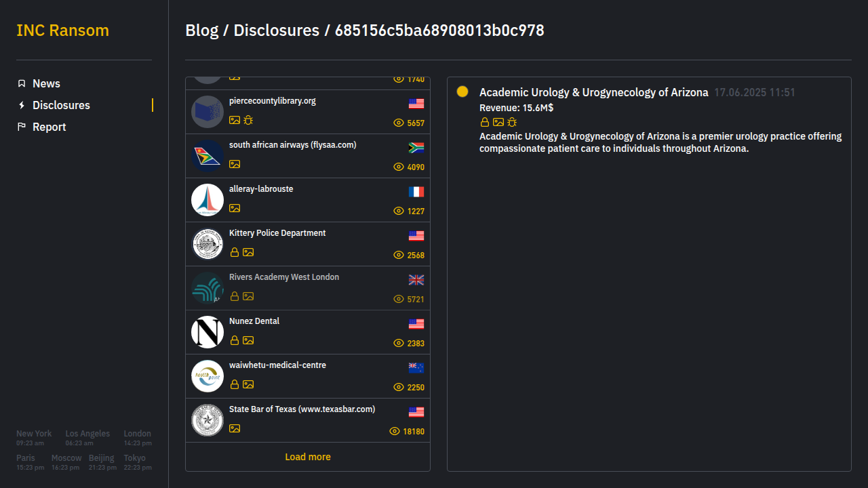This screenshot has height=488, width=868.
Task: Click the lock icon in the Academic Urology panel
Action: [x=485, y=122]
